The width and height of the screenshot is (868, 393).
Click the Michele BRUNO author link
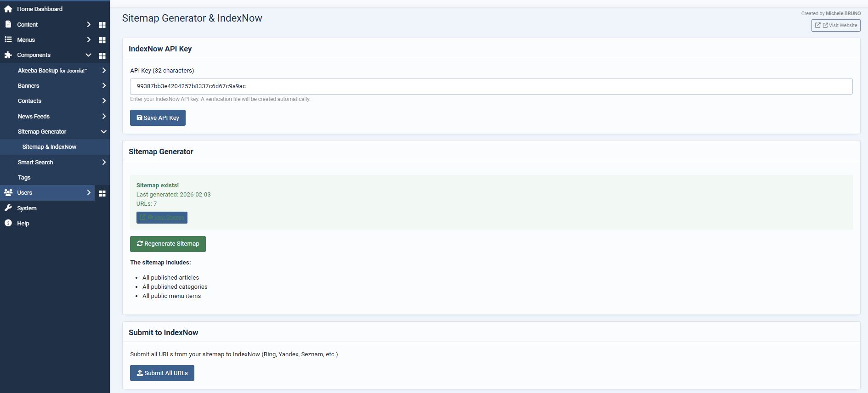[x=843, y=13]
